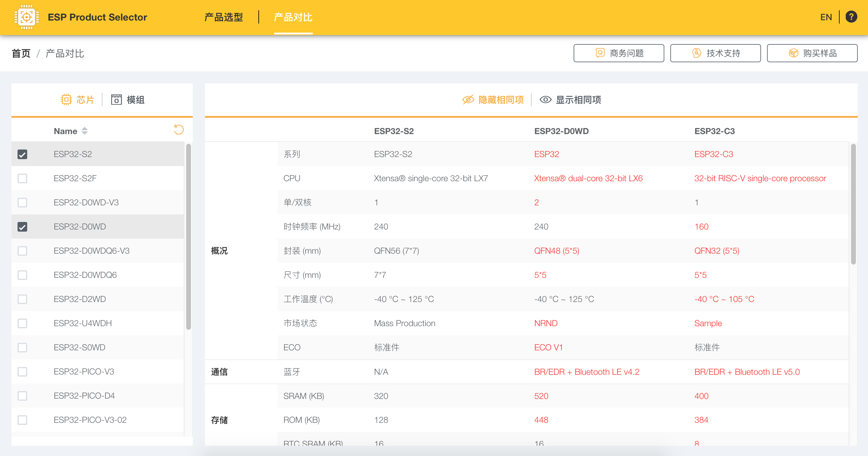Click the crossed-eye hide same items icon
The image size is (868, 456).
(468, 100)
